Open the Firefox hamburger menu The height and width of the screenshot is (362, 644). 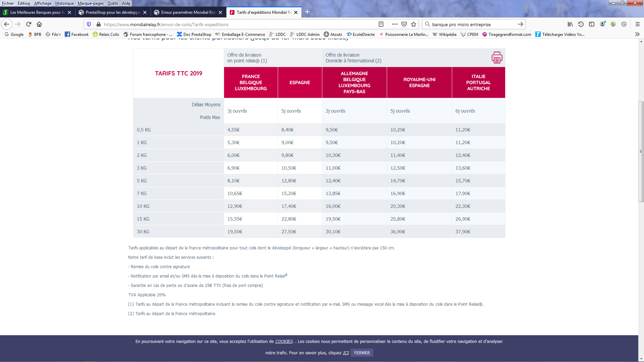pos(638,24)
